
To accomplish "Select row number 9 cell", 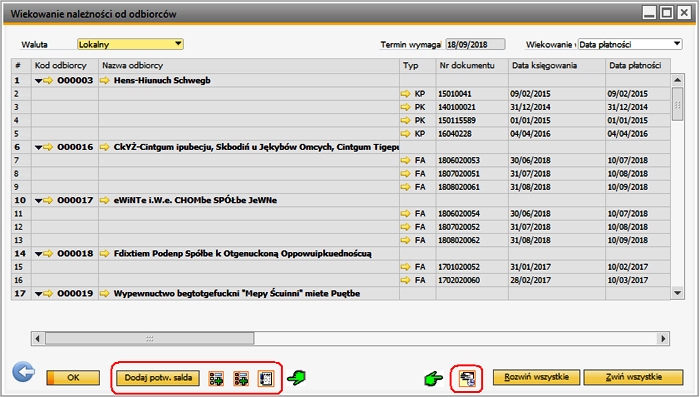I will pyautogui.click(x=21, y=187).
